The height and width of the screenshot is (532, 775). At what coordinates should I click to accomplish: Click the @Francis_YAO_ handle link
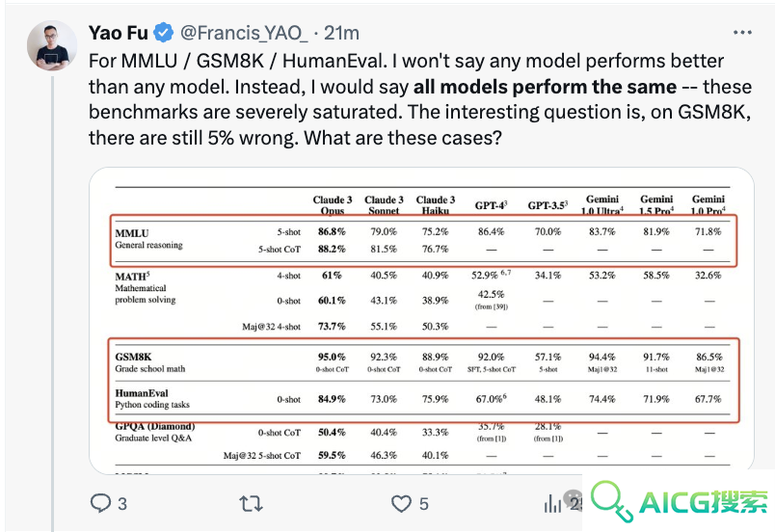244,33
